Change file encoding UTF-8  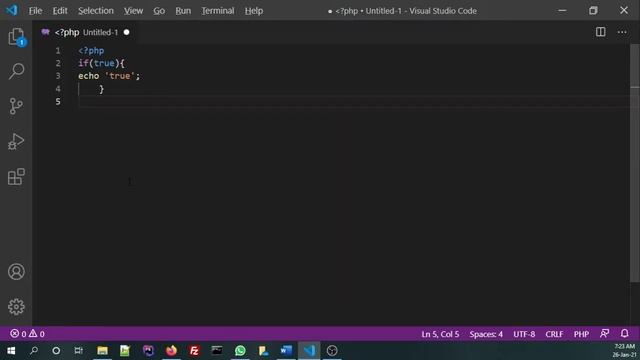524,334
